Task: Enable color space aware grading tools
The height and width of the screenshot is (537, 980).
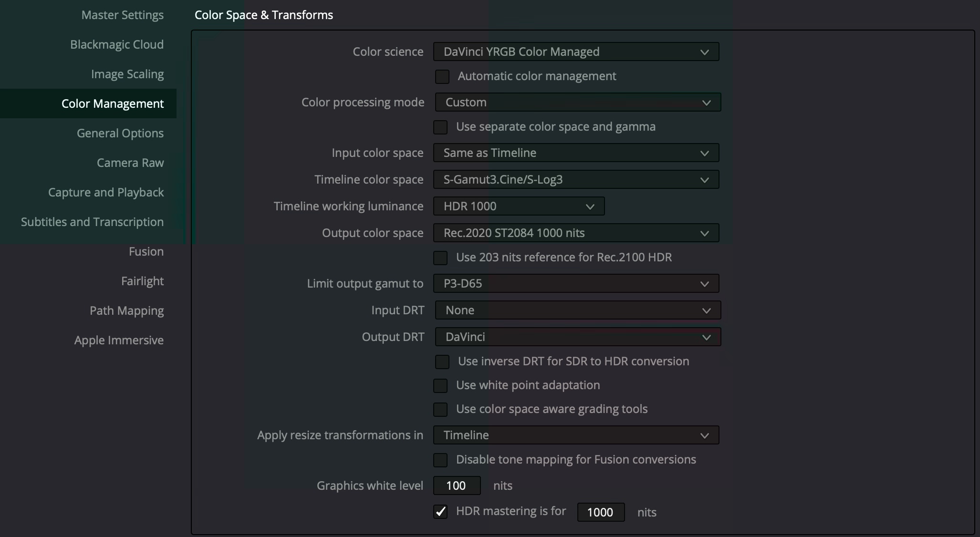Action: 440,409
